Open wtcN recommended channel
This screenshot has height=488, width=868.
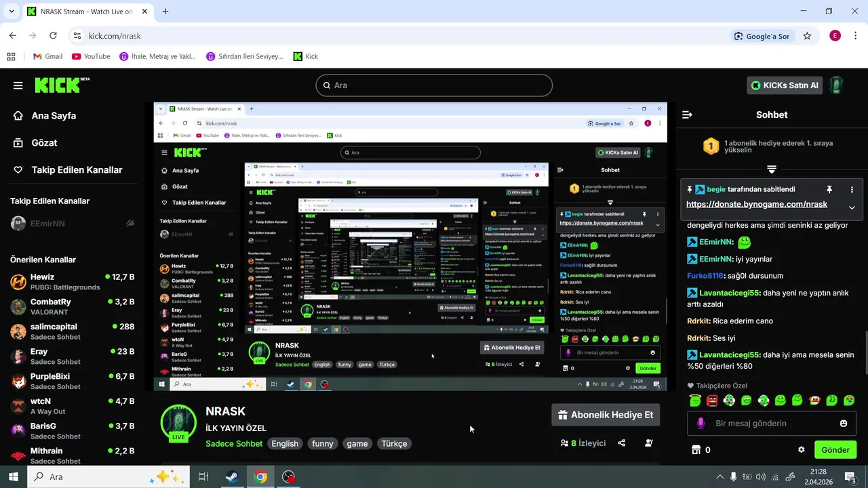coord(73,406)
